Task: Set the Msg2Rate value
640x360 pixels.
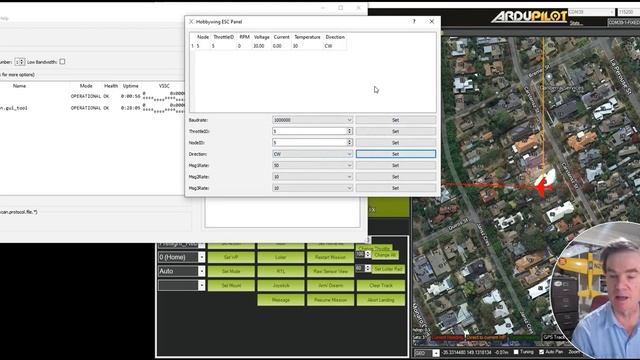Action: pos(395,177)
